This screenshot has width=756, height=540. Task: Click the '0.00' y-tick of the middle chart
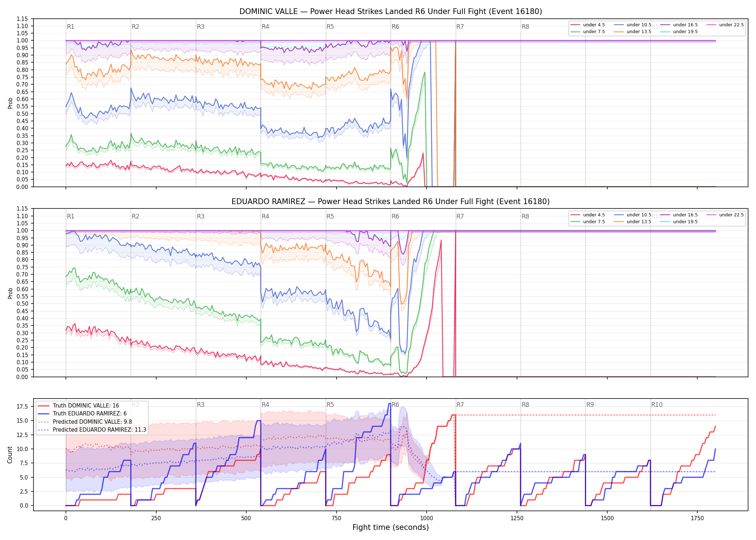click(22, 377)
